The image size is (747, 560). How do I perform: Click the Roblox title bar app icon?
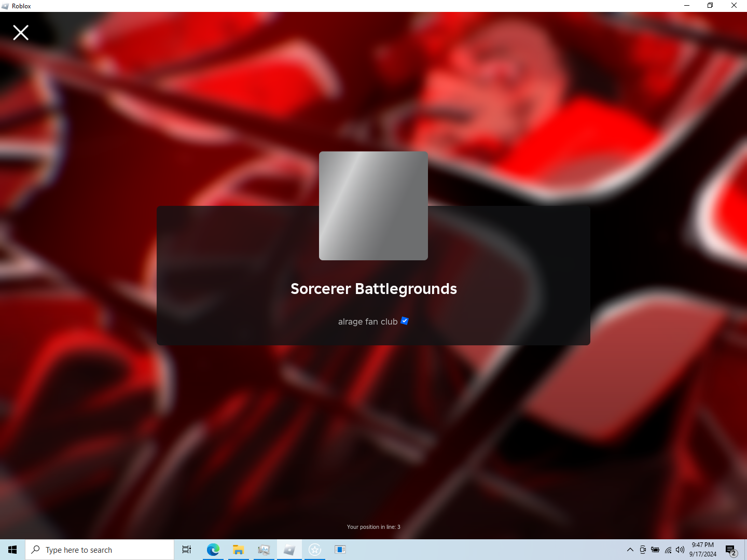click(x=5, y=6)
